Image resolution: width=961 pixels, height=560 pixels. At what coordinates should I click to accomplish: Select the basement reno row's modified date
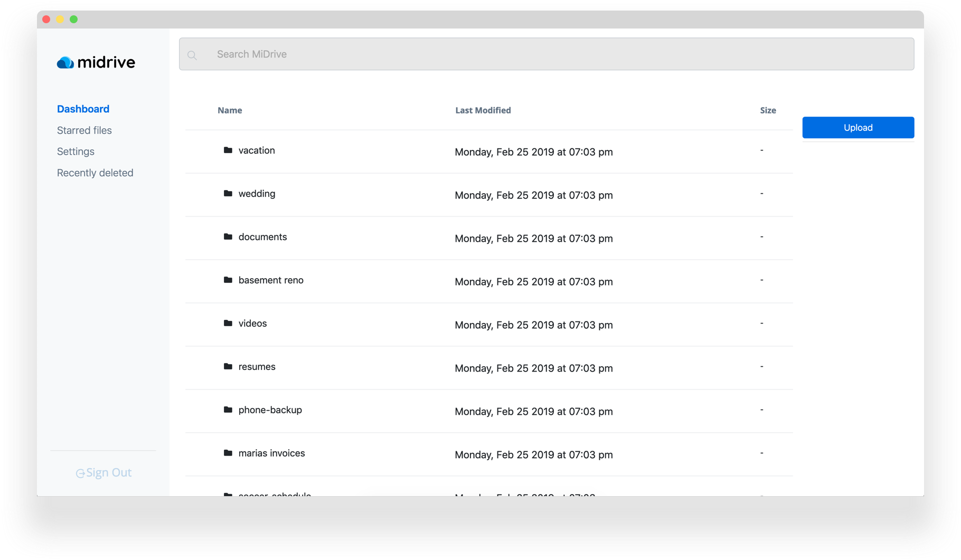click(534, 282)
